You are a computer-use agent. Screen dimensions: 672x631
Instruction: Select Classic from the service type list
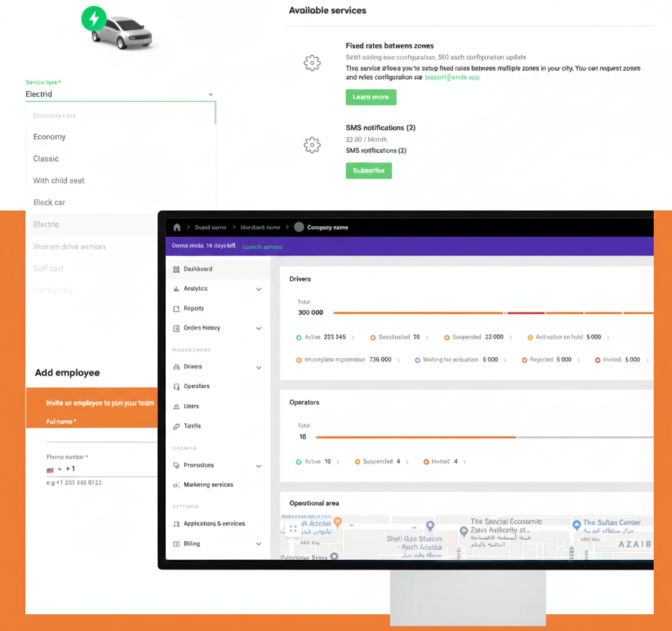(46, 158)
